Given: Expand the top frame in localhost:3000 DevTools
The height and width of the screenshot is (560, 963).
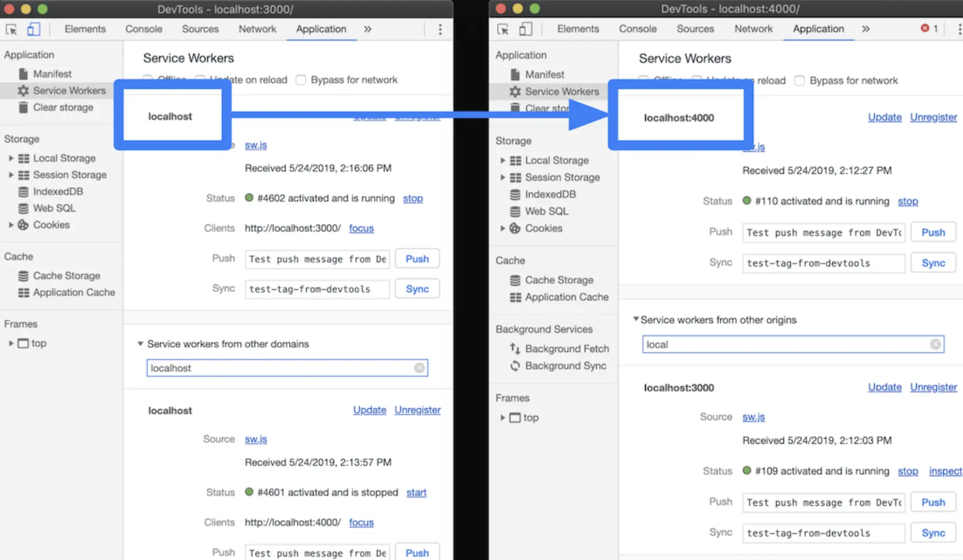Looking at the screenshot, I should pyautogui.click(x=10, y=343).
